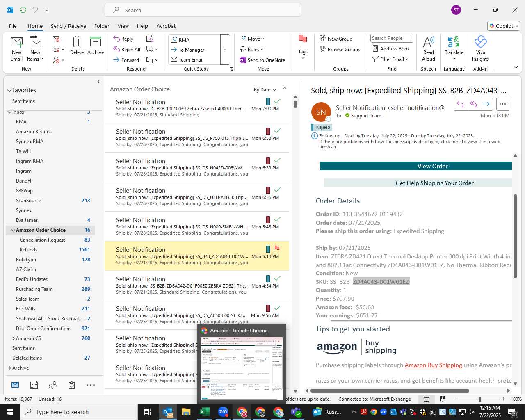Open the Amazon Buy Shipping link
This screenshot has height=420, width=525.
click(433, 365)
